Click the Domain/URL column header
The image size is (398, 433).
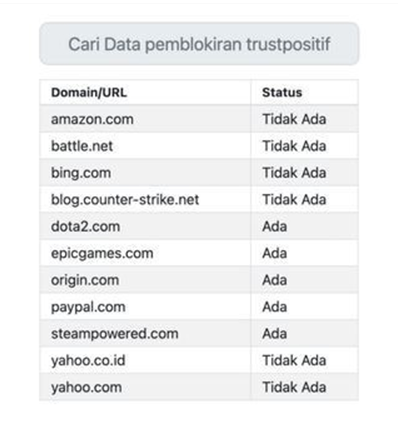pos(89,93)
